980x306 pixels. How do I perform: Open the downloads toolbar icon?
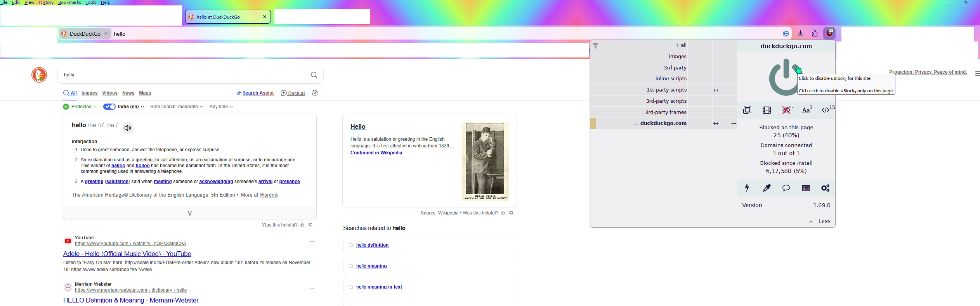click(801, 34)
